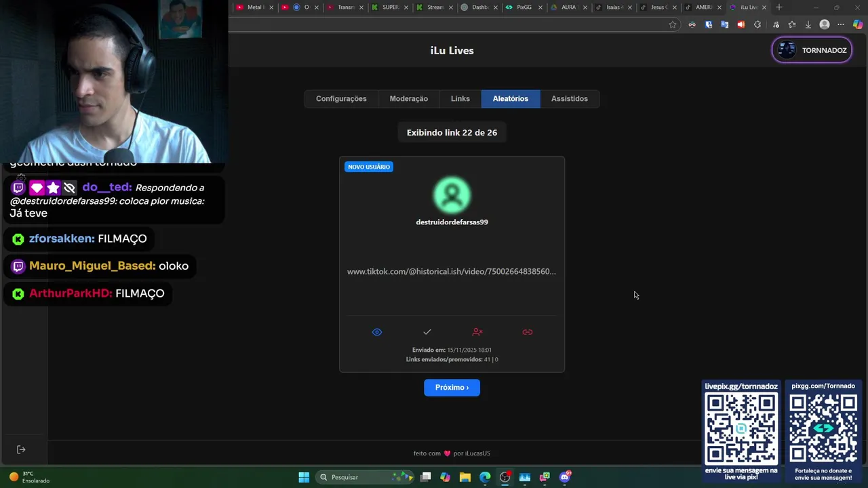Click the NOVO USUÁRIO badge
Viewport: 868px width, 488px height.
tap(369, 167)
